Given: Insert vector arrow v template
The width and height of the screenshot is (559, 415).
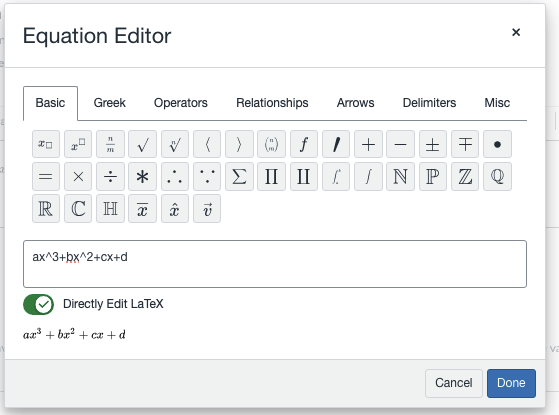Looking at the screenshot, I should [207, 209].
